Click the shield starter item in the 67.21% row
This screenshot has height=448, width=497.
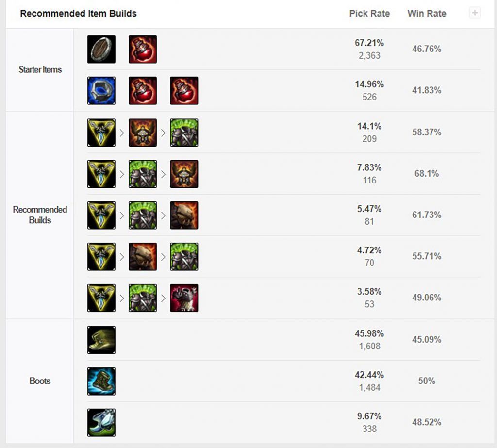(101, 49)
